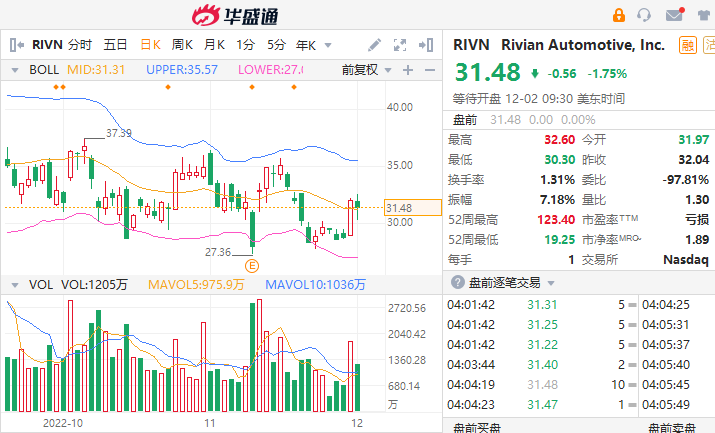Click the 市净率 value 1.89
Image resolution: width=715 pixels, height=433 pixels.
[697, 240]
